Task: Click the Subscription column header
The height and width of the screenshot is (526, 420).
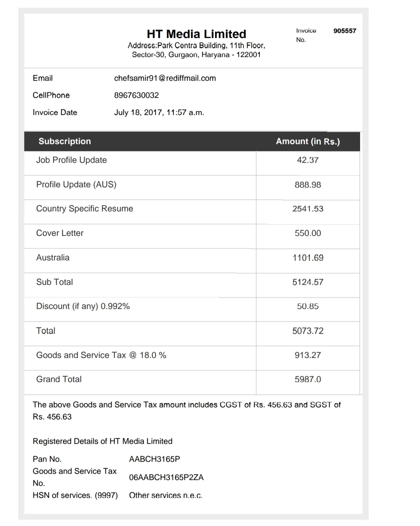Action: [65, 141]
